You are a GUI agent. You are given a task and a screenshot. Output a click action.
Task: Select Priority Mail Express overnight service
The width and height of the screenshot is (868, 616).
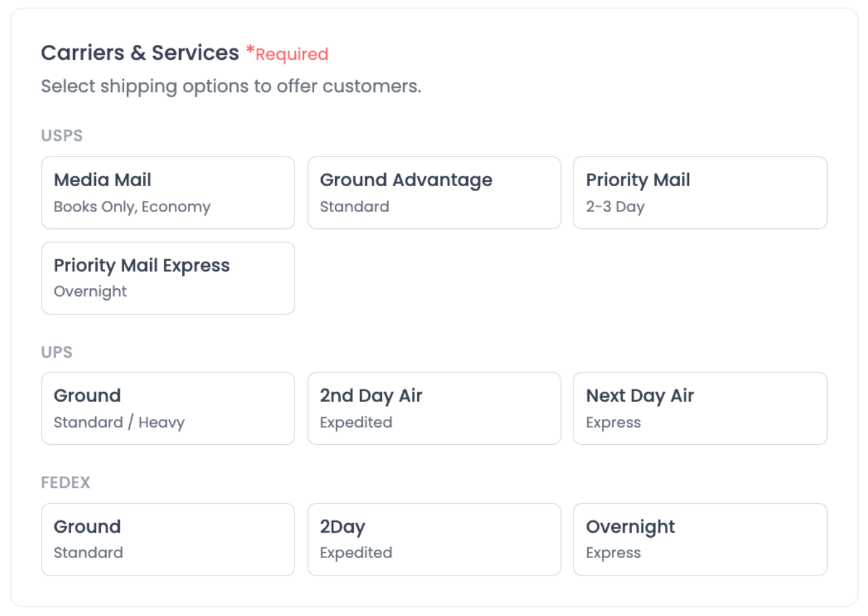pos(168,278)
